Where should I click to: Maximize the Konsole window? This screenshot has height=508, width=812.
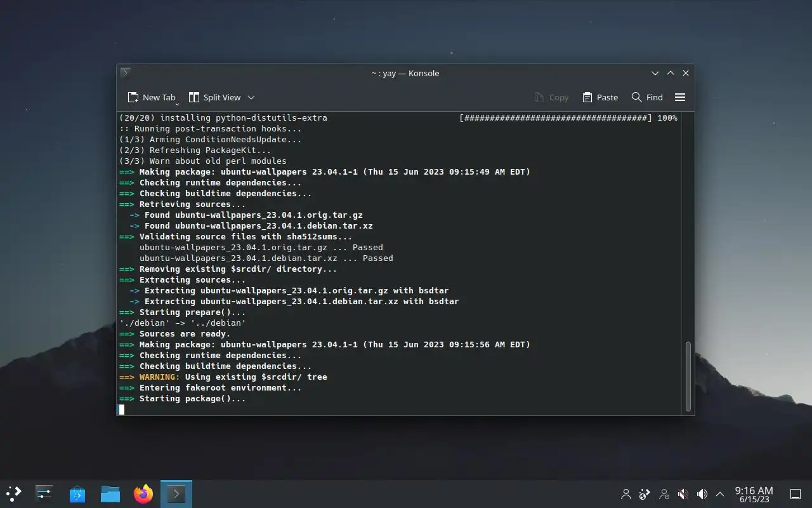[x=671, y=73]
